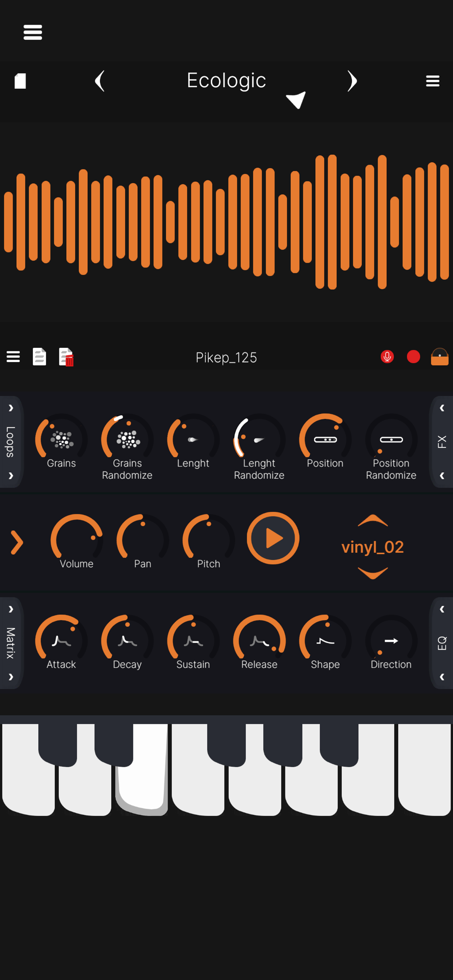Image resolution: width=453 pixels, height=980 pixels.
Task: Open the Matrix side tab
Action: coord(11,643)
